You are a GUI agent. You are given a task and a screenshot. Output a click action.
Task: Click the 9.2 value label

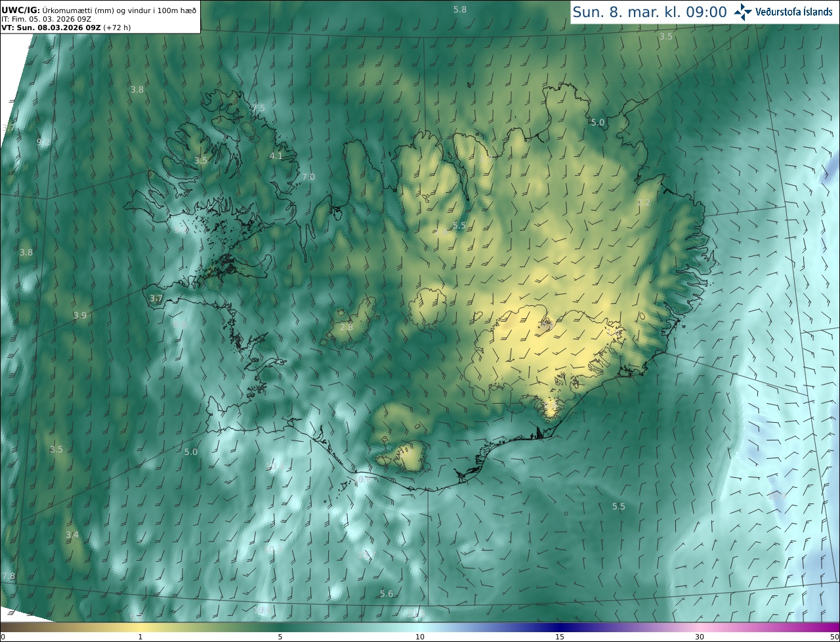tap(42, 141)
